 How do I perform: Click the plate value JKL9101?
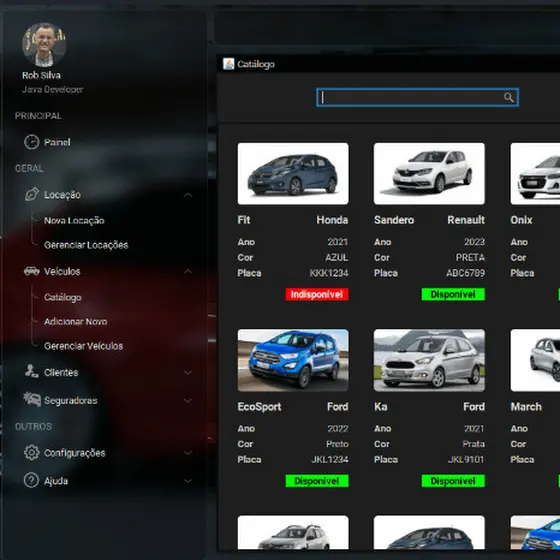coord(466,459)
